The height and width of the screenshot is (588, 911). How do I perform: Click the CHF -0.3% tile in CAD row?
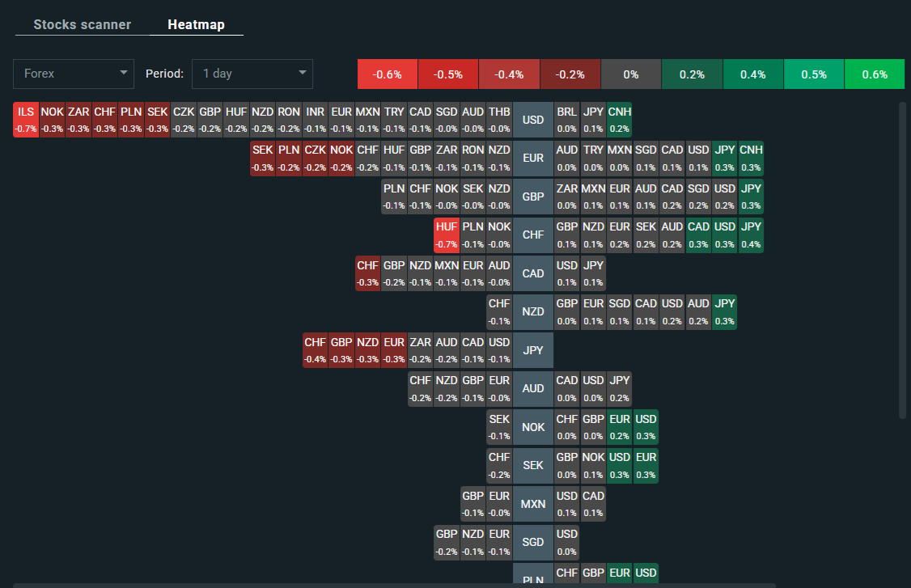point(368,273)
